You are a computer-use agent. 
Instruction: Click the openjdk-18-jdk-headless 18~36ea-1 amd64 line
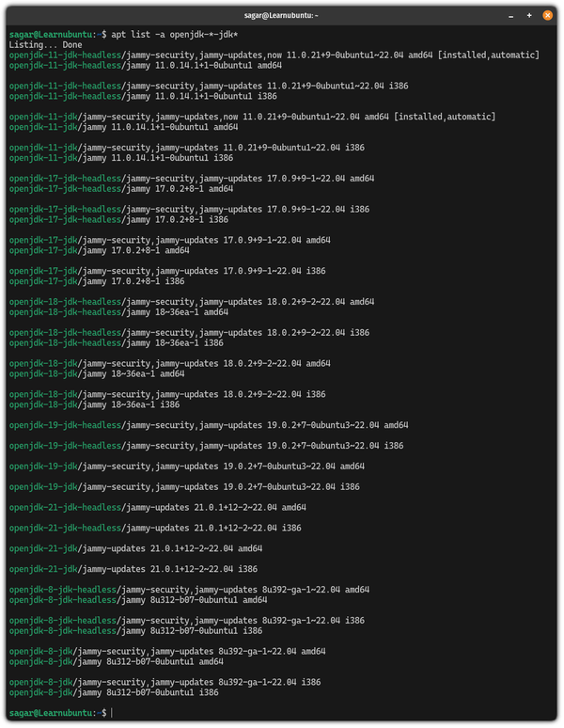tap(118, 311)
